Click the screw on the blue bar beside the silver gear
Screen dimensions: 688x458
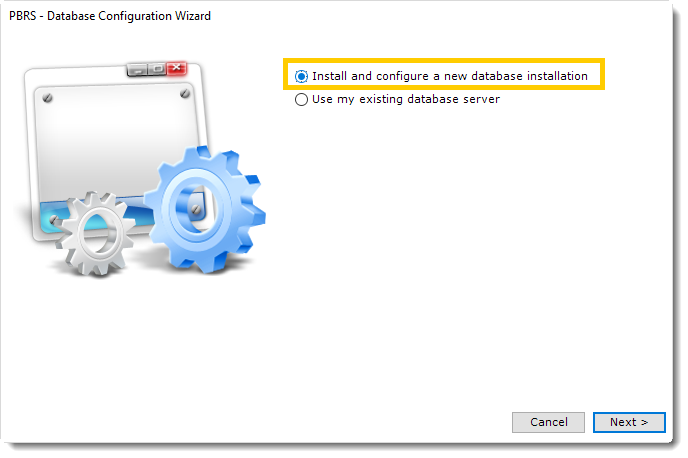coord(54,220)
